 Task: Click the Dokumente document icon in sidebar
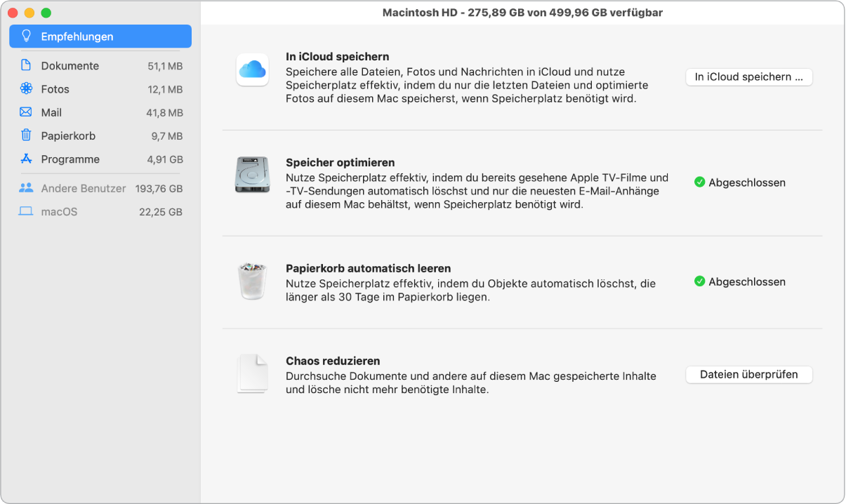(27, 65)
